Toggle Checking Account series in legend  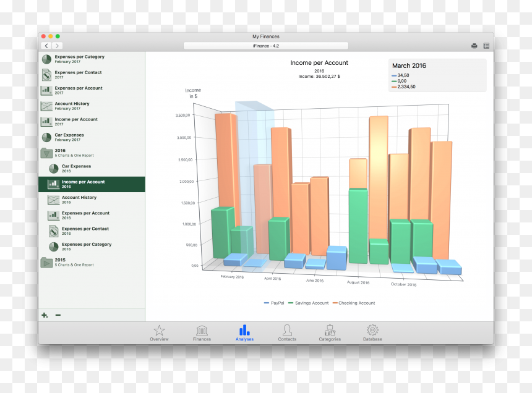(354, 303)
